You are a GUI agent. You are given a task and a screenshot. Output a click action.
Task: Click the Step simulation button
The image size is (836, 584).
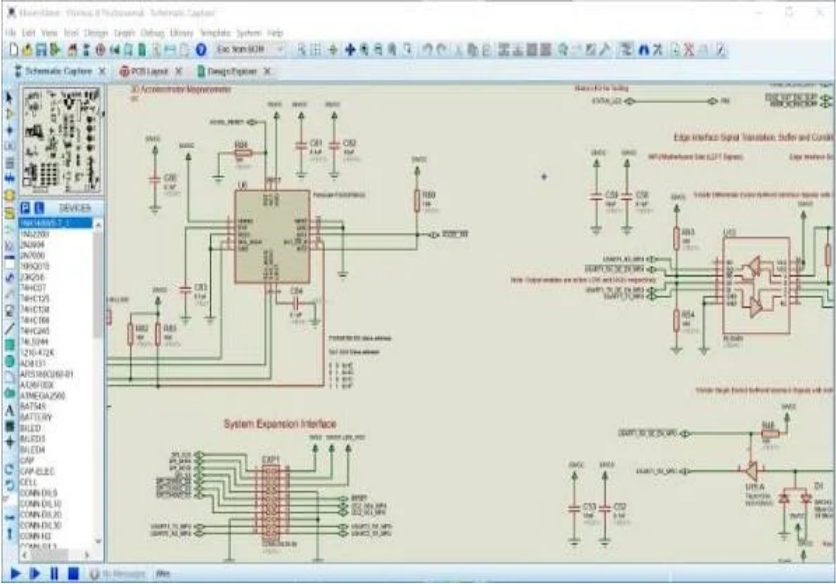35,574
